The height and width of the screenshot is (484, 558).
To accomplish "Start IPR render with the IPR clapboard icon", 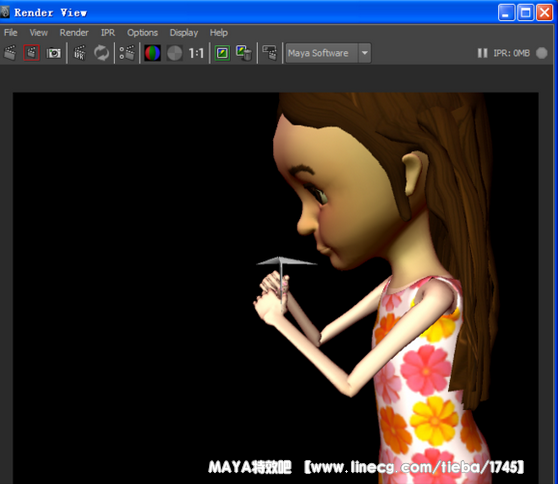I will pyautogui.click(x=79, y=53).
